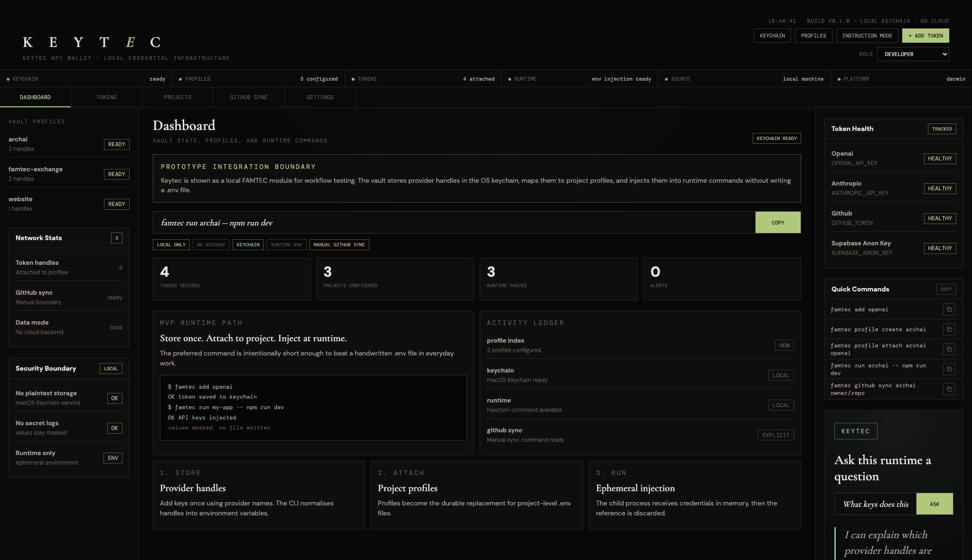This screenshot has width=972, height=560.
Task: Open the Projects tab
Action: (178, 97)
